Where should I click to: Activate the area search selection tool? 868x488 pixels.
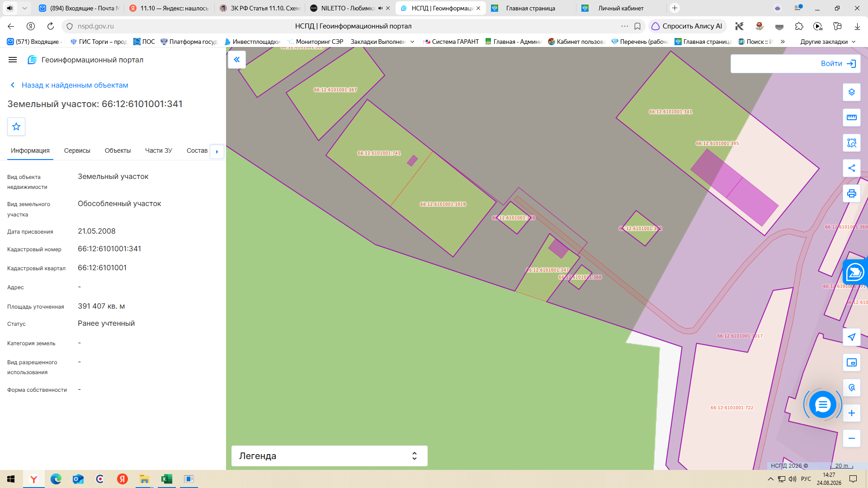851,143
